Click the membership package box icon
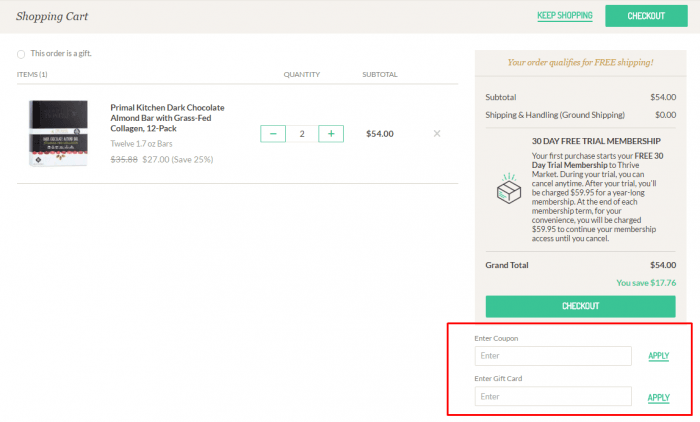This screenshot has height=422, width=700. pos(509,189)
